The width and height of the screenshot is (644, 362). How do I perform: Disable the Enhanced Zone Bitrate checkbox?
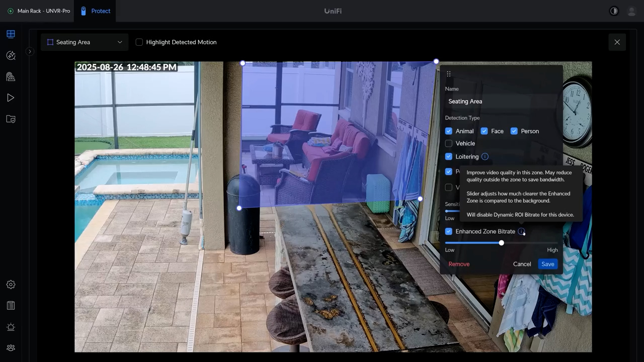point(449,231)
